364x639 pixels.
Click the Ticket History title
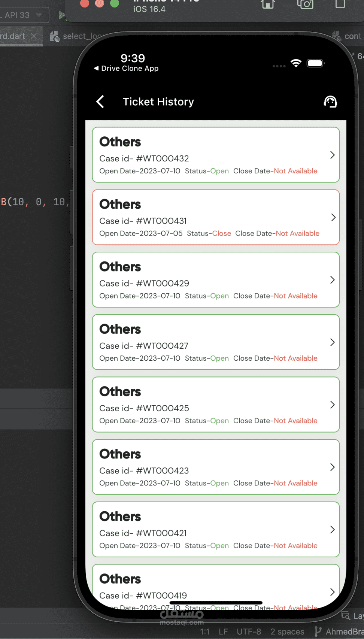click(x=158, y=102)
